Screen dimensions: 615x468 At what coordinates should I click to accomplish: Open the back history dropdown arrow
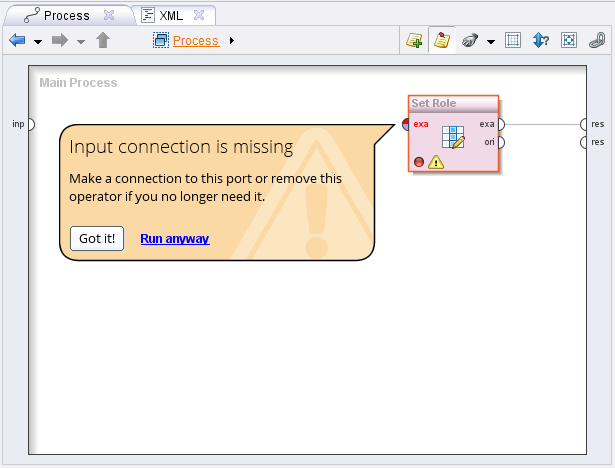click(x=37, y=42)
